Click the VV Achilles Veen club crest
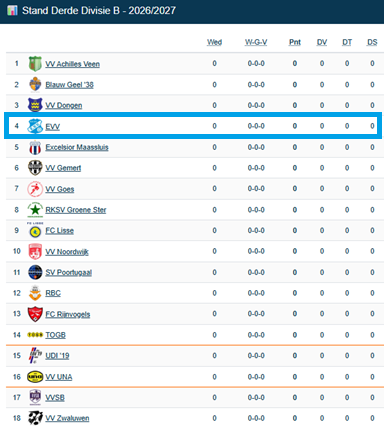 tap(35, 64)
